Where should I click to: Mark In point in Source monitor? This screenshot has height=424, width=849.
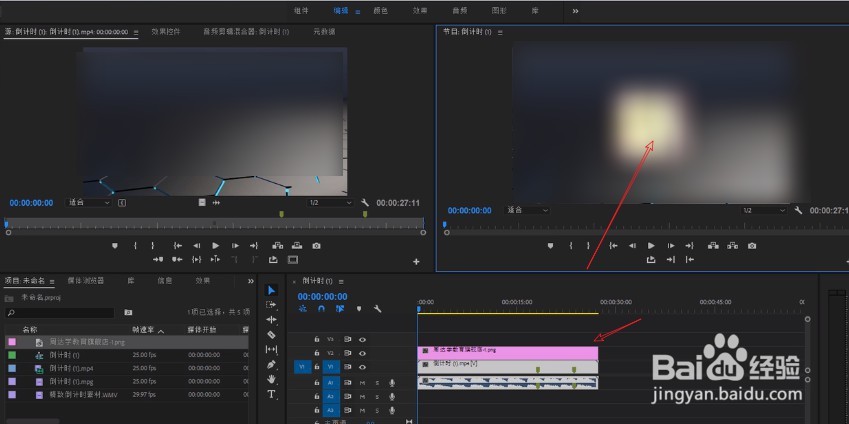[135, 246]
